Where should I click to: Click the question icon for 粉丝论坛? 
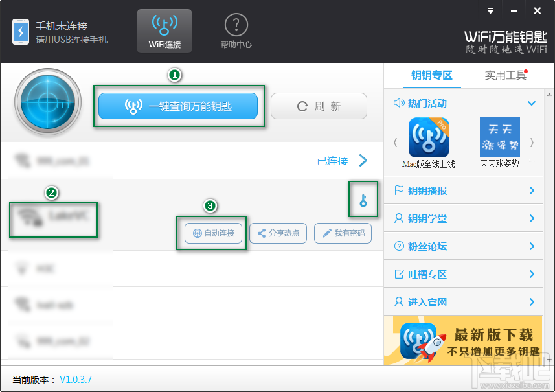[398, 246]
